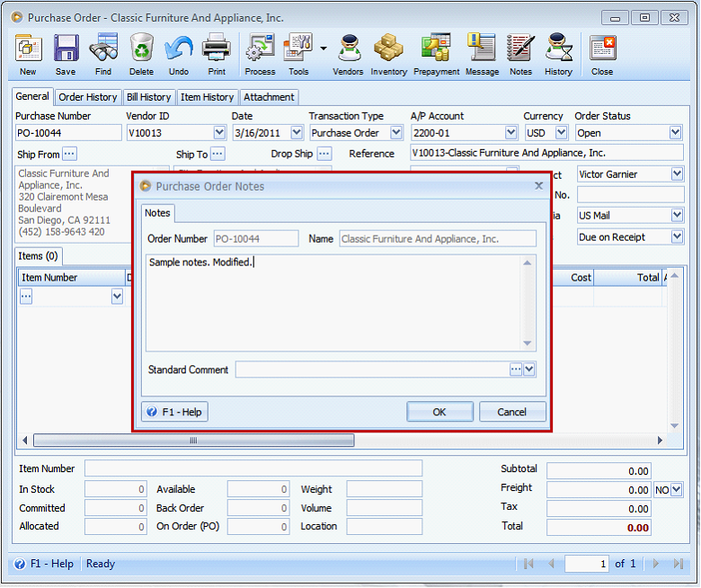Click the items grid scroll right arrow
This screenshot has height=588, width=701.
point(660,441)
